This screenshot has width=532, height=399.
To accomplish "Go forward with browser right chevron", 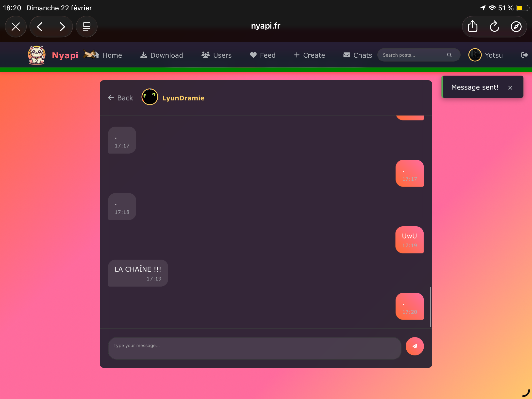I will coord(62,27).
